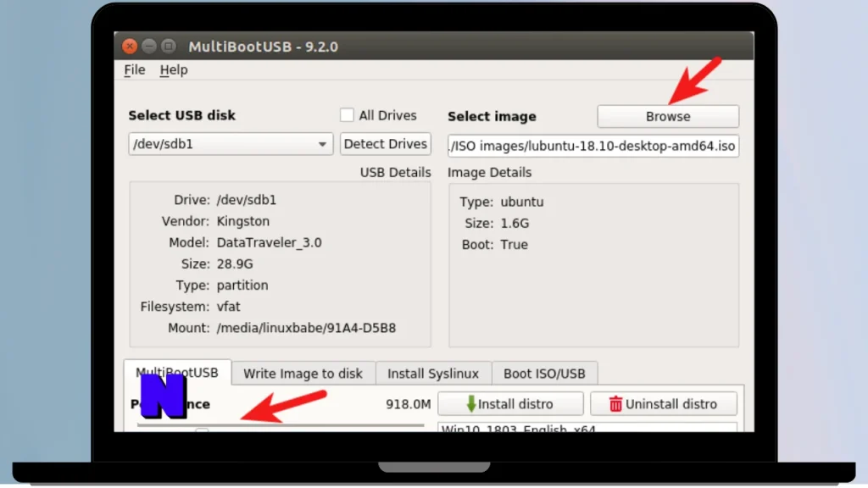The height and width of the screenshot is (488, 868).
Task: Click the Drive /dev/sdb1 detail value
Action: (x=247, y=200)
